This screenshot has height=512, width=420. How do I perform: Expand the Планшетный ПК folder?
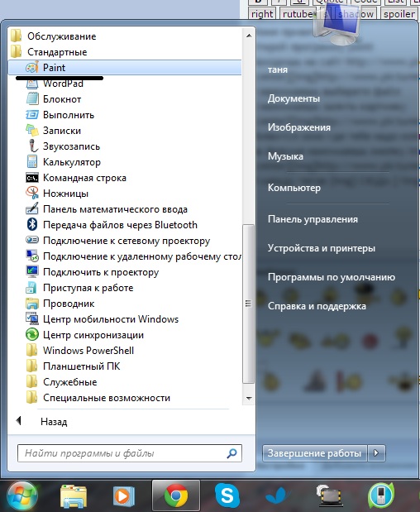pos(73,366)
